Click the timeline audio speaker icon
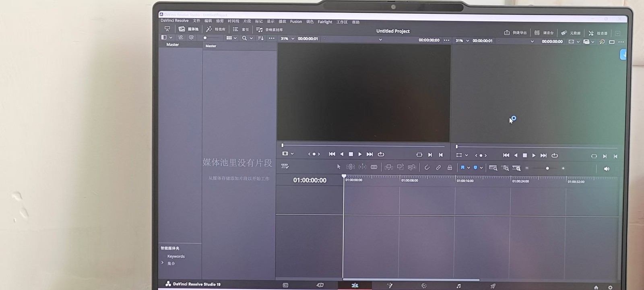Screen dimensions: 644x290 [607, 169]
